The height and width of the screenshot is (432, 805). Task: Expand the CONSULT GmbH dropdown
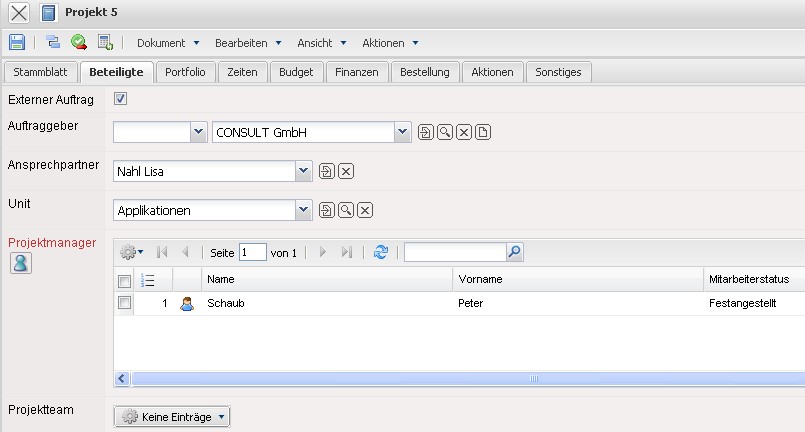coord(403,133)
